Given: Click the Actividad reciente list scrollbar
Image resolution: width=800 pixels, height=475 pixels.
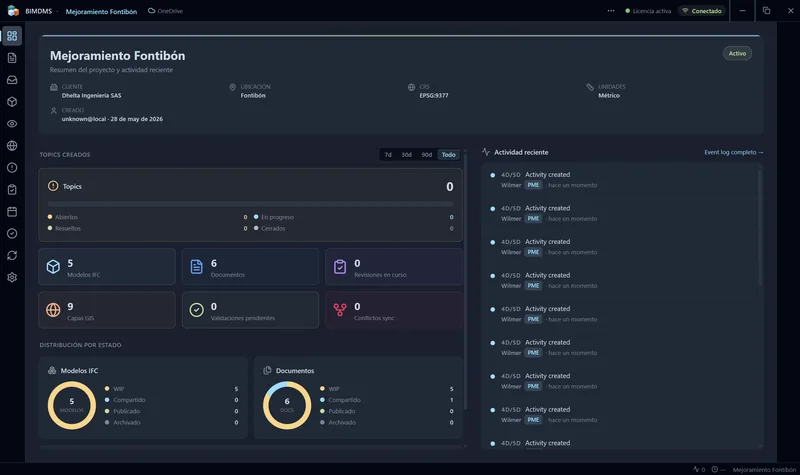Looking at the screenshot, I should 759,227.
